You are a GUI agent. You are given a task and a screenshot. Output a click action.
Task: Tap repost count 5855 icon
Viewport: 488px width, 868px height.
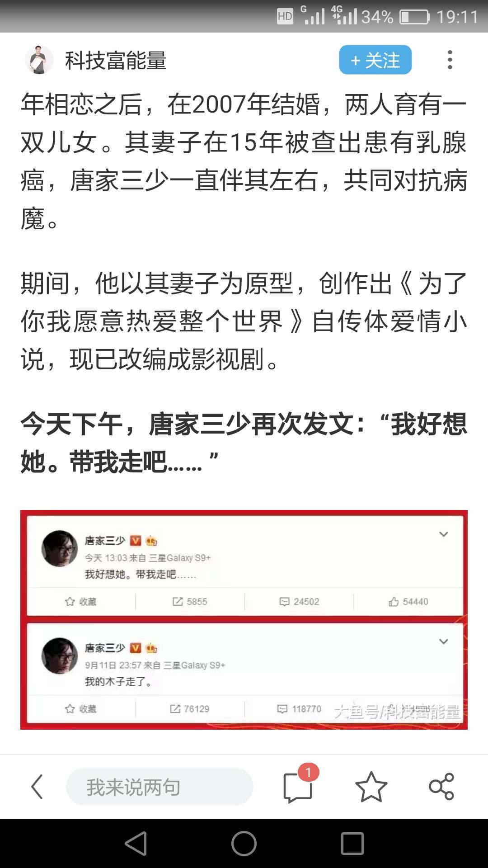tap(178, 601)
